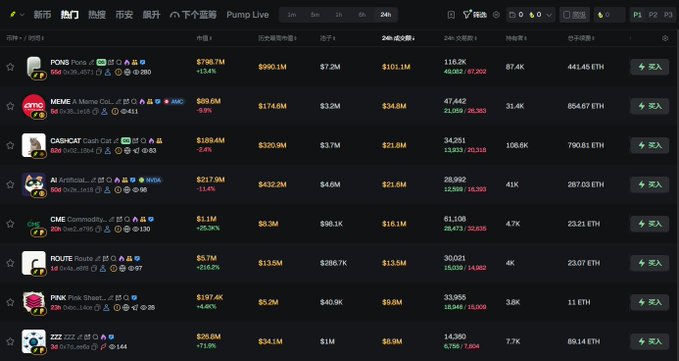Add PINK to favorites via star
Viewport: 679px width, 361px height.
click(x=10, y=302)
